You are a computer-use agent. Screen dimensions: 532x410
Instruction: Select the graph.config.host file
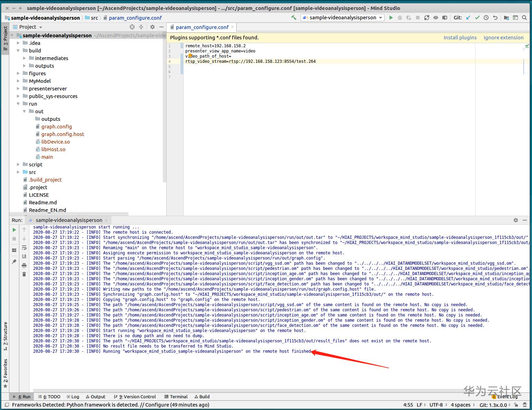[63, 134]
